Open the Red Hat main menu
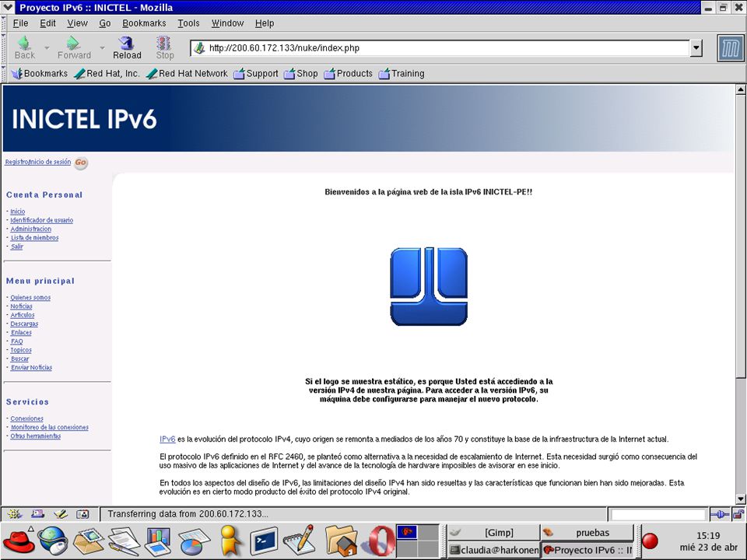 tap(19, 541)
